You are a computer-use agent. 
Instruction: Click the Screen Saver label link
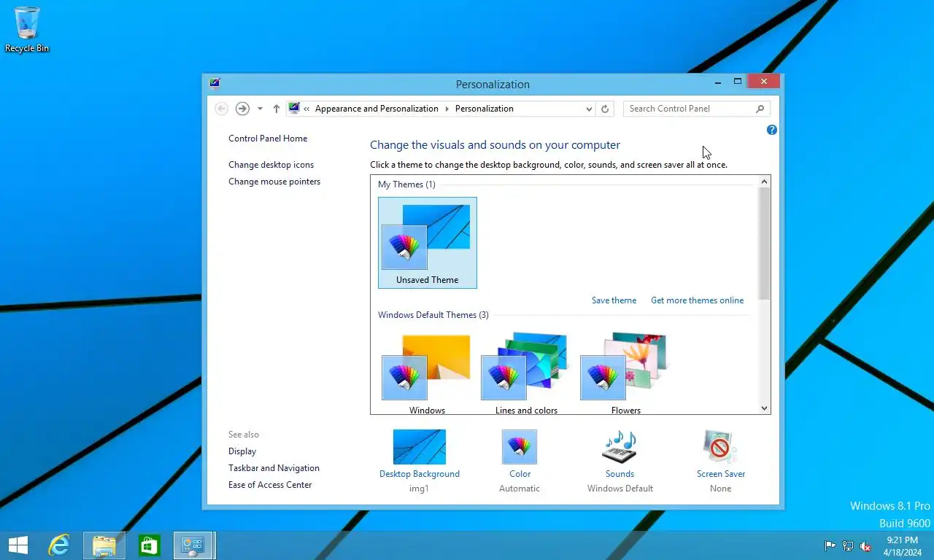click(721, 474)
